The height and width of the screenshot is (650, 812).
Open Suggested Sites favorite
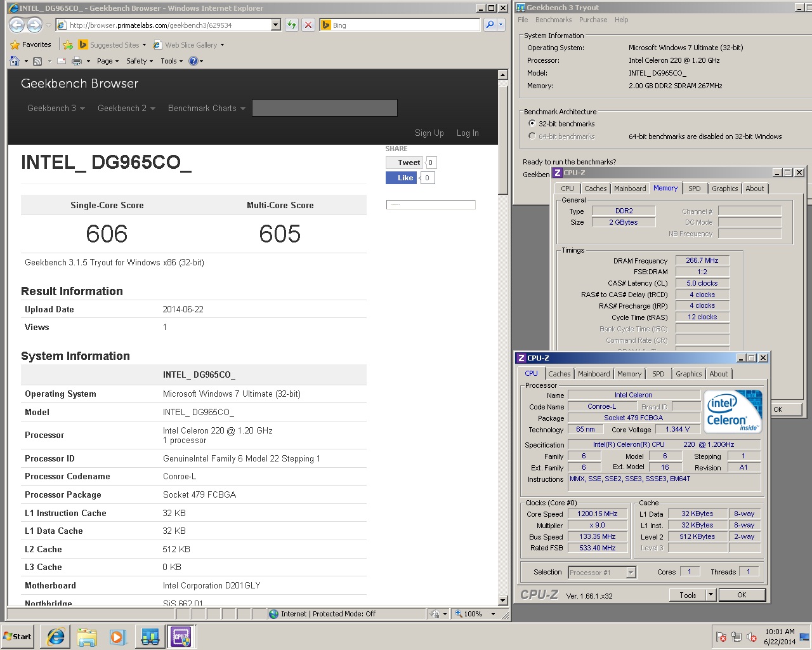(x=112, y=44)
